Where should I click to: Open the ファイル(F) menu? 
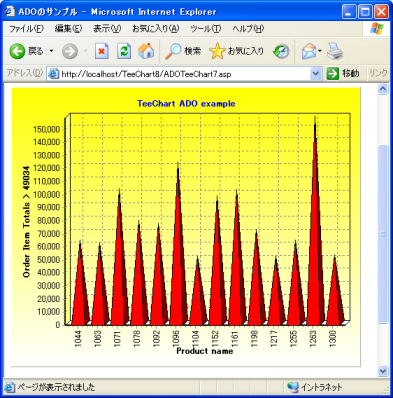tap(26, 29)
